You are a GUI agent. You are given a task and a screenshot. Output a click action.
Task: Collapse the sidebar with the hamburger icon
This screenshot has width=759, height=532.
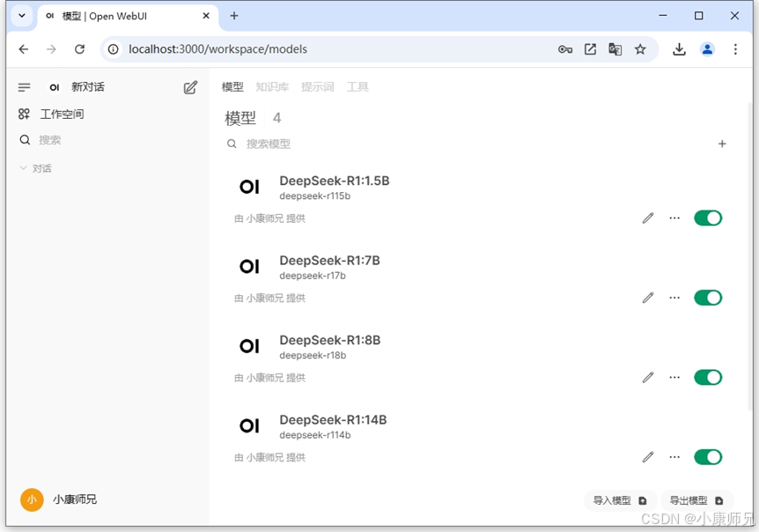(x=24, y=86)
